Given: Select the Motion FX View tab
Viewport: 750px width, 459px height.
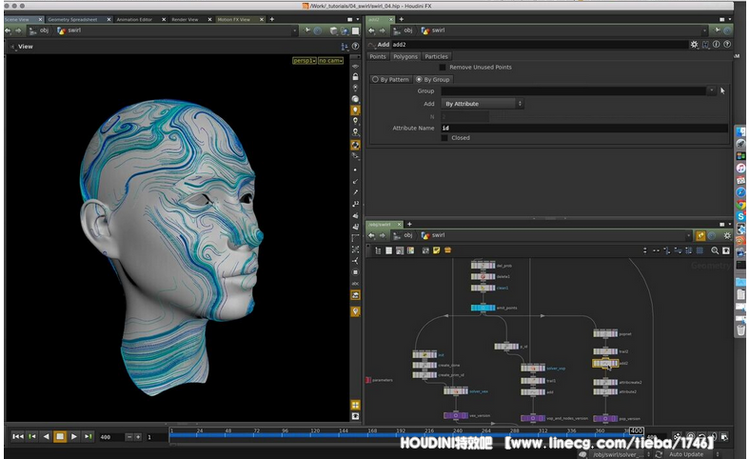Looking at the screenshot, I should (234, 20).
